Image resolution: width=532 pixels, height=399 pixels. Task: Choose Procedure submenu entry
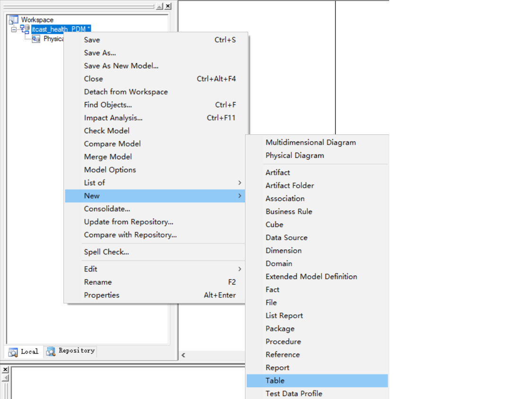pos(317,342)
